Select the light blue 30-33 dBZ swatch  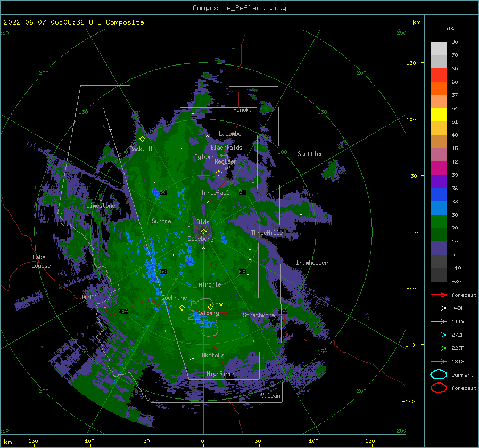pyautogui.click(x=439, y=208)
